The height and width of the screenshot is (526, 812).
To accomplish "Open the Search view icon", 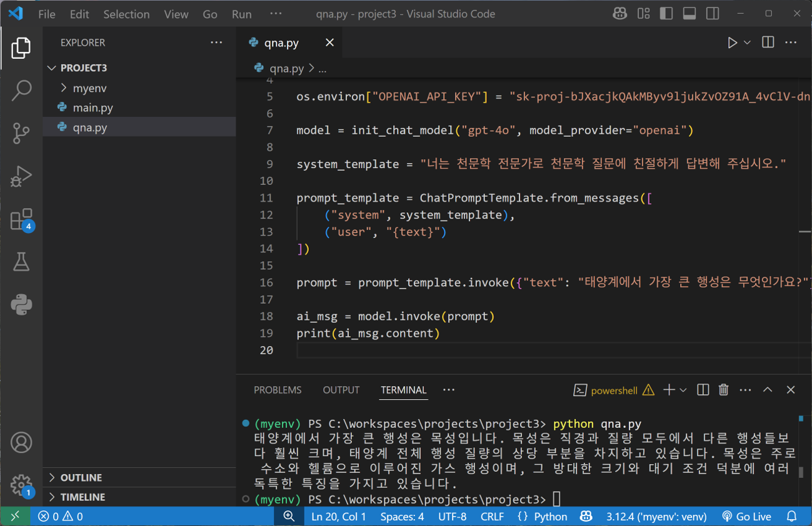I will tap(21, 91).
